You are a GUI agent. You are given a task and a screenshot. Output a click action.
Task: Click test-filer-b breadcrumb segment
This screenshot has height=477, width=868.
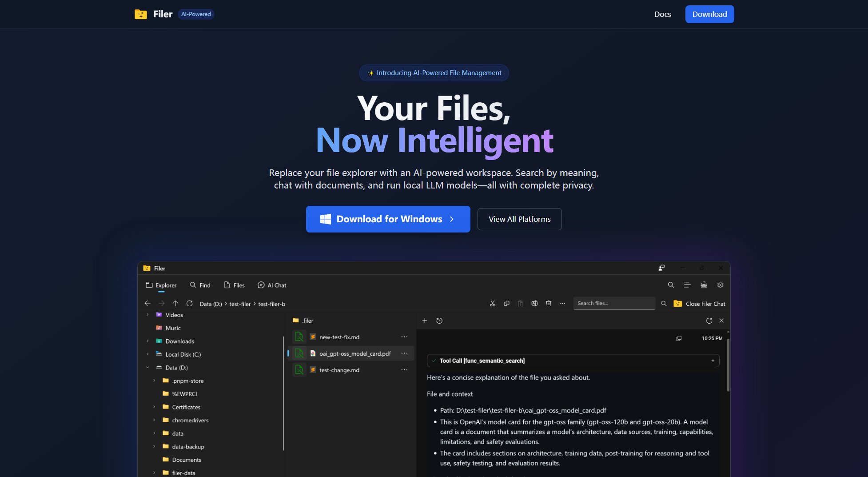271,304
